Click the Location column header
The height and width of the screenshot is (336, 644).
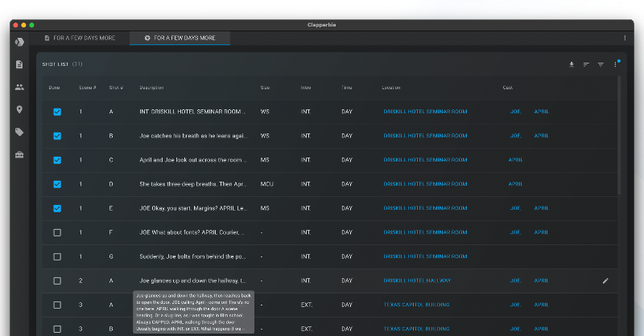[x=391, y=88]
